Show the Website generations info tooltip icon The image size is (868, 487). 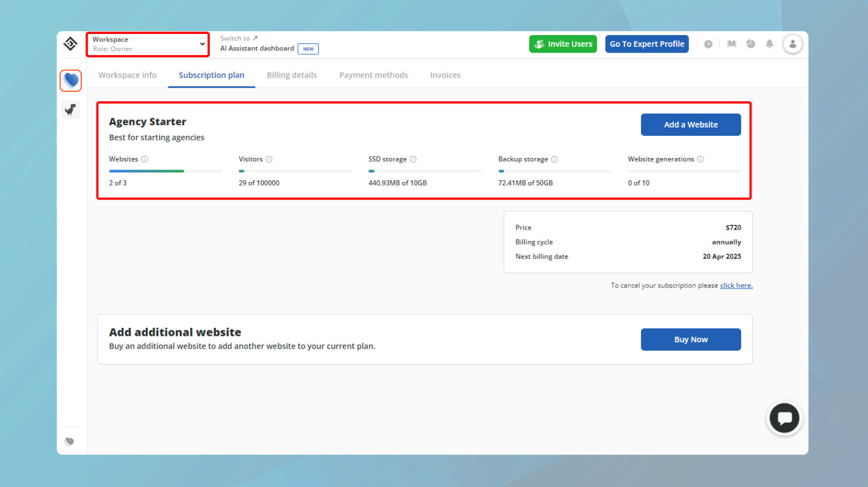pos(701,159)
